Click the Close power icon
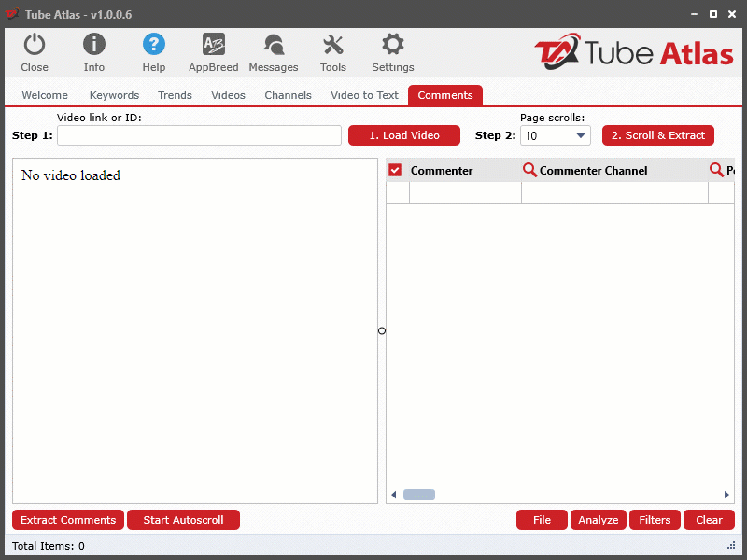 click(x=35, y=45)
